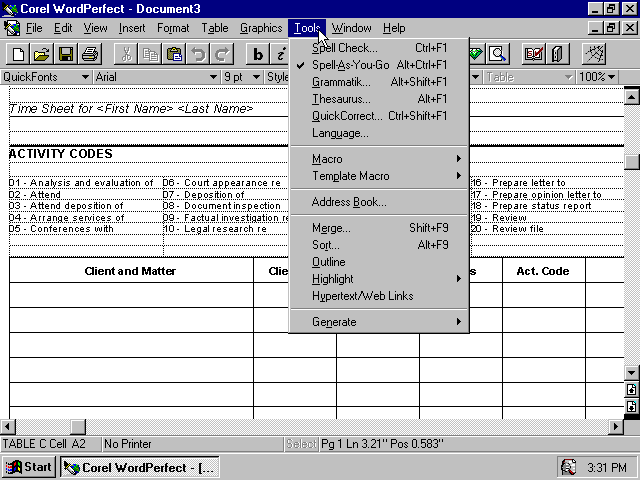Open the View menu

[x=95, y=28]
